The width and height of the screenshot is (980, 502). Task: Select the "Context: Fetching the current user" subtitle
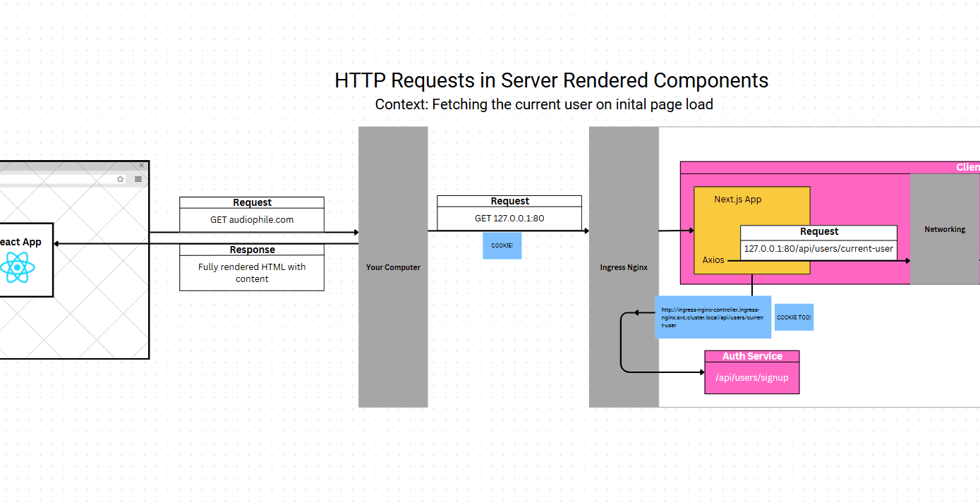tap(543, 104)
